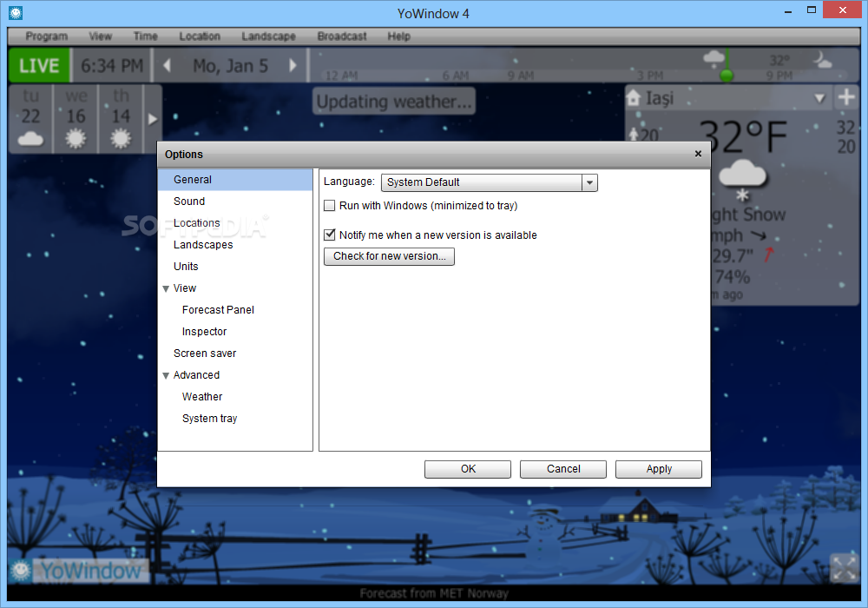Click the Iași location name

click(x=660, y=98)
